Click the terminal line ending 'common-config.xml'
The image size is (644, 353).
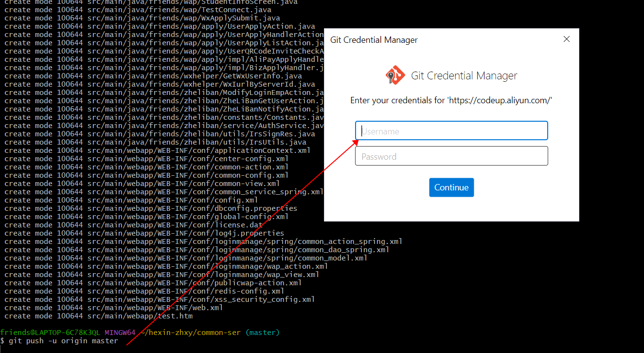click(146, 175)
